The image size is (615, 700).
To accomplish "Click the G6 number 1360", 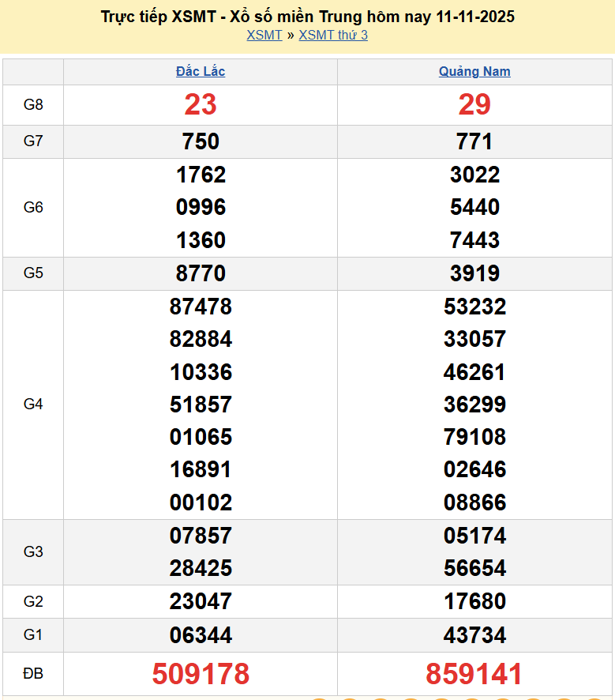I will click(x=201, y=240).
